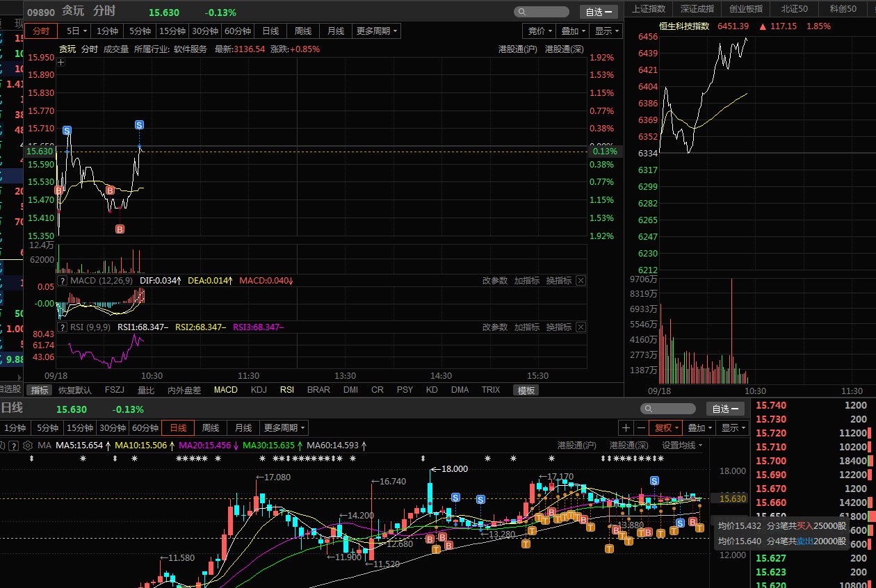
Task: Toggle FSZJ indicator
Action: [x=115, y=391]
